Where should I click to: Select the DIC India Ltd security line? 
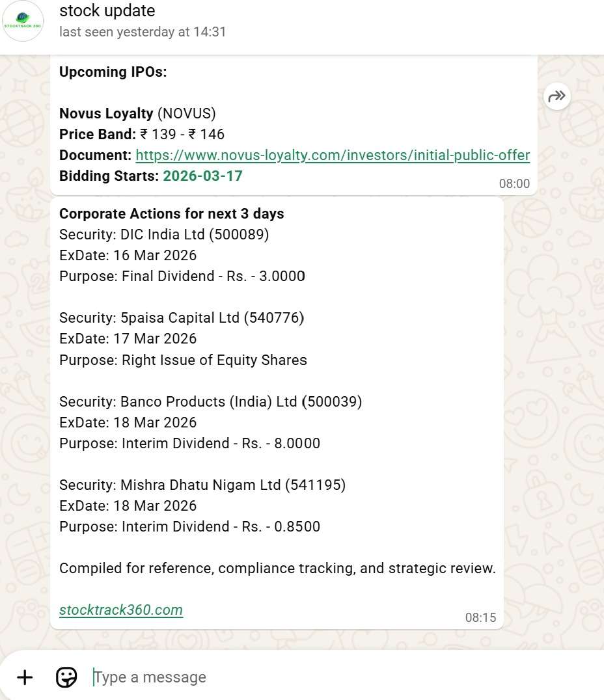click(164, 235)
